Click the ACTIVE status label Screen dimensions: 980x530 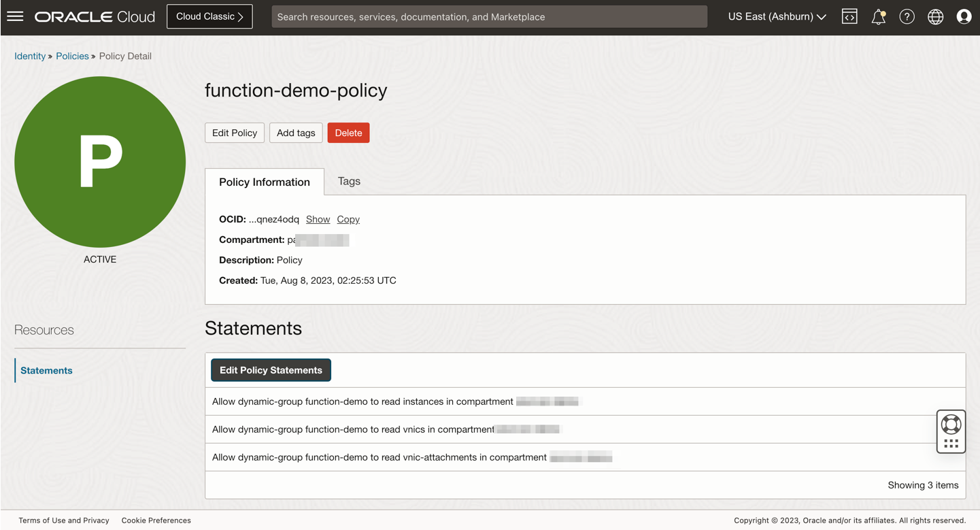(100, 259)
